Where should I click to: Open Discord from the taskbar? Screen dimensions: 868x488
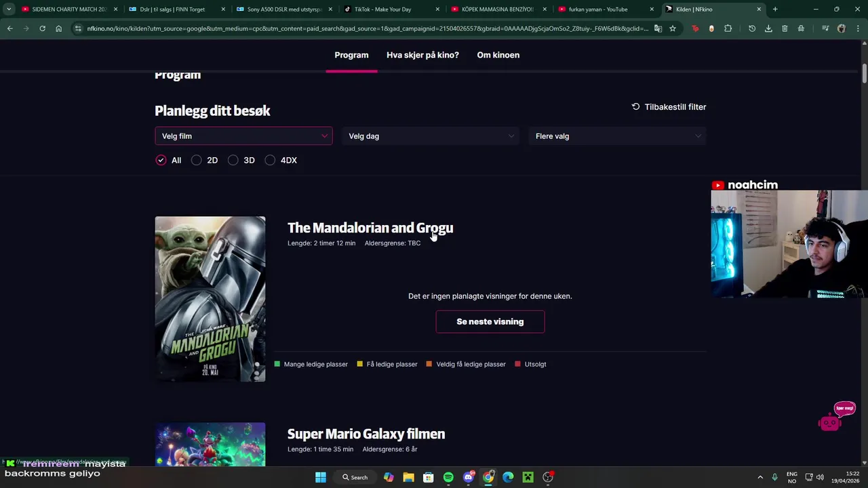469,477
